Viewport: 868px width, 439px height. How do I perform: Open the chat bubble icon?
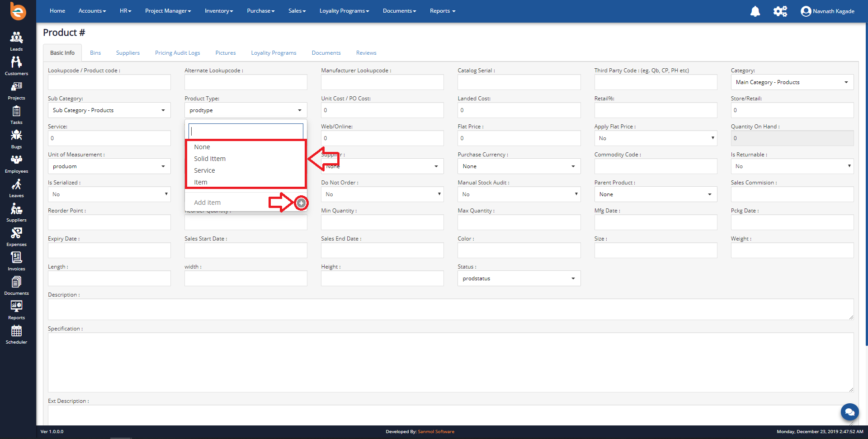point(849,412)
